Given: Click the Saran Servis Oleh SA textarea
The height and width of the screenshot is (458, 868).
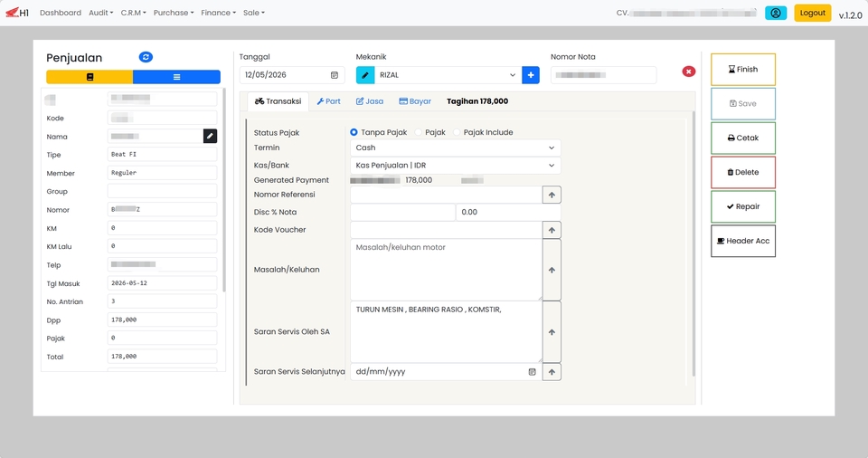Looking at the screenshot, I should [446, 332].
